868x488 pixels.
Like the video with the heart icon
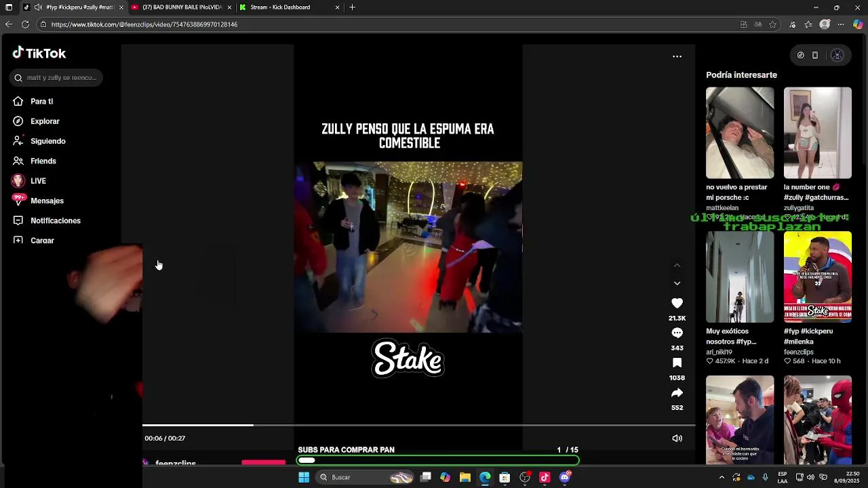[677, 303]
